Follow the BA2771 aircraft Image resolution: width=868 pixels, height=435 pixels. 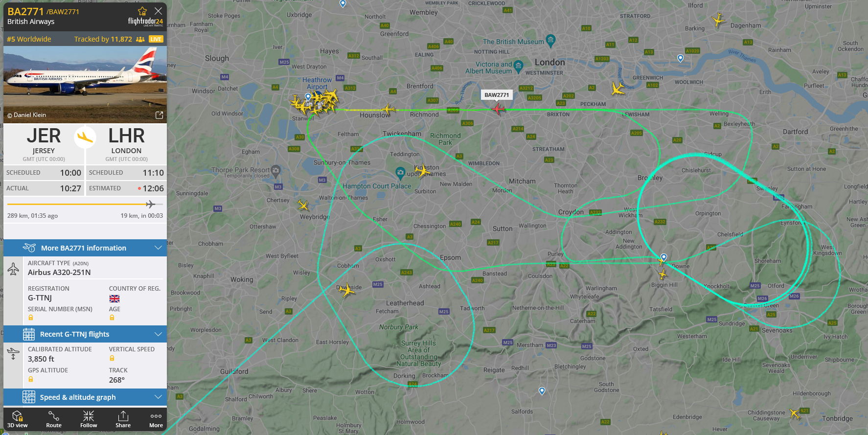pyautogui.click(x=89, y=419)
